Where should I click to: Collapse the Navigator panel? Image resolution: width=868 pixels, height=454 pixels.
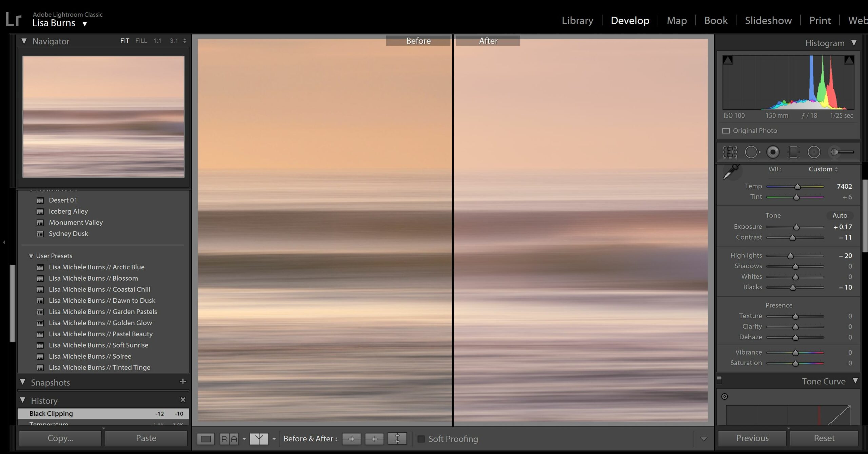coord(24,41)
